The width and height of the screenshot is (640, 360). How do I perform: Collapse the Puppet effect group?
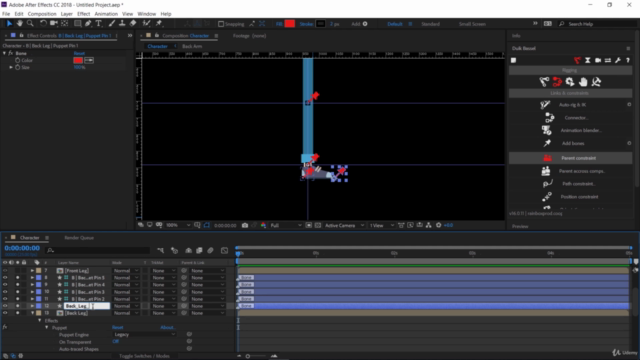point(47,328)
